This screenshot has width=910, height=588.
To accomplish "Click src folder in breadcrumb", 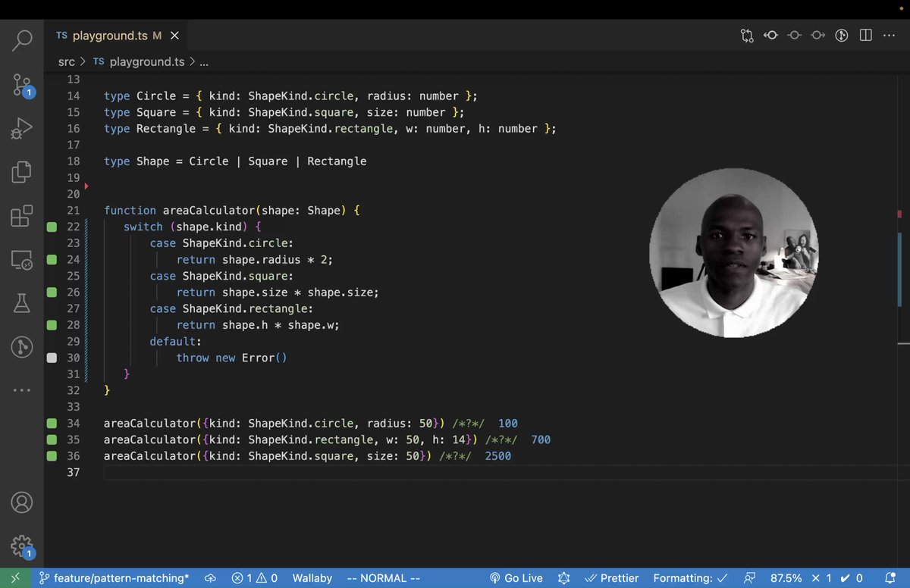I will 67,62.
